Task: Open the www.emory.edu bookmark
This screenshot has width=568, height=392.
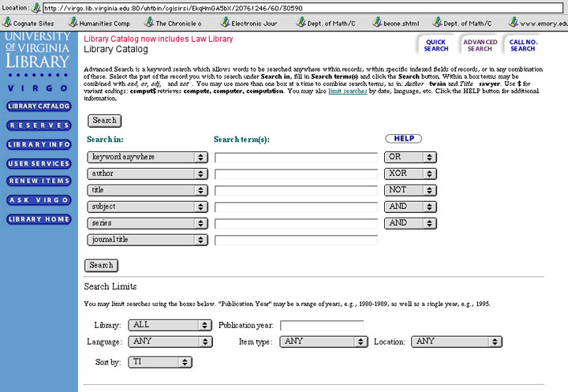Action: click(537, 23)
